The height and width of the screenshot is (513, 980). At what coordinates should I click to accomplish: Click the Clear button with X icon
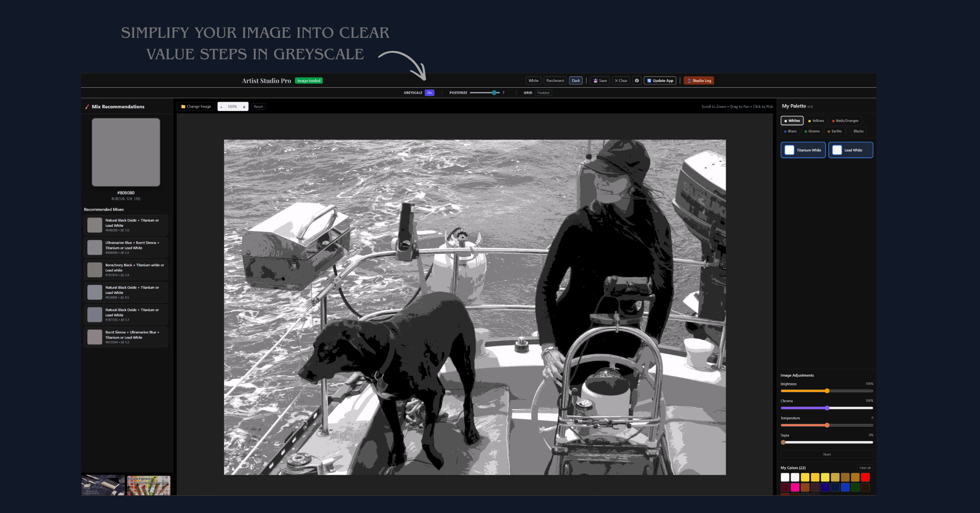[621, 81]
